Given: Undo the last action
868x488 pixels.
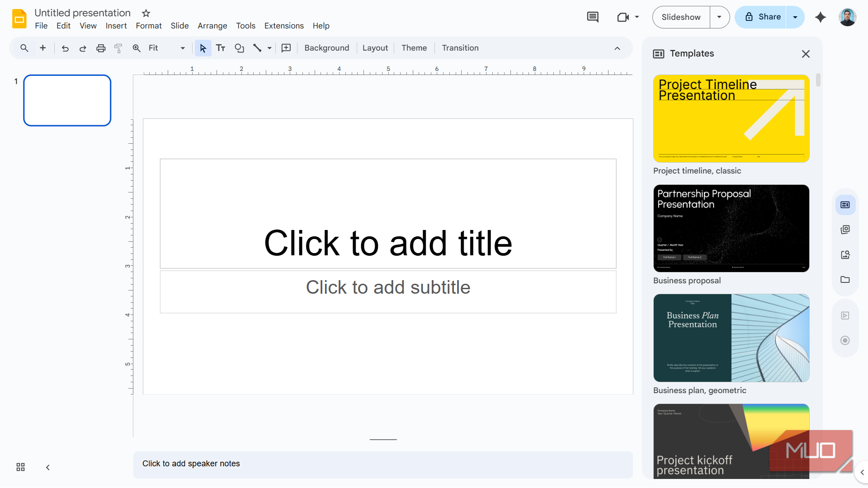Looking at the screenshot, I should coord(65,48).
